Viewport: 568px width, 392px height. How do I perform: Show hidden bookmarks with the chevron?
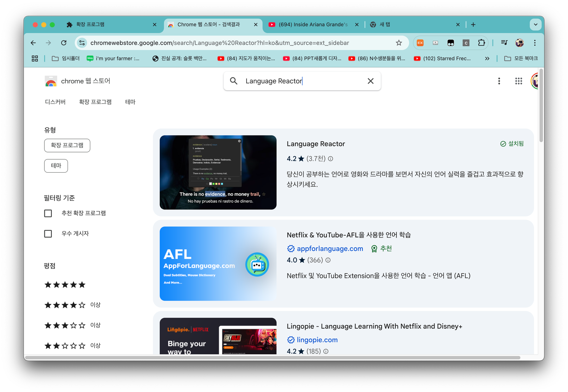[x=487, y=58]
